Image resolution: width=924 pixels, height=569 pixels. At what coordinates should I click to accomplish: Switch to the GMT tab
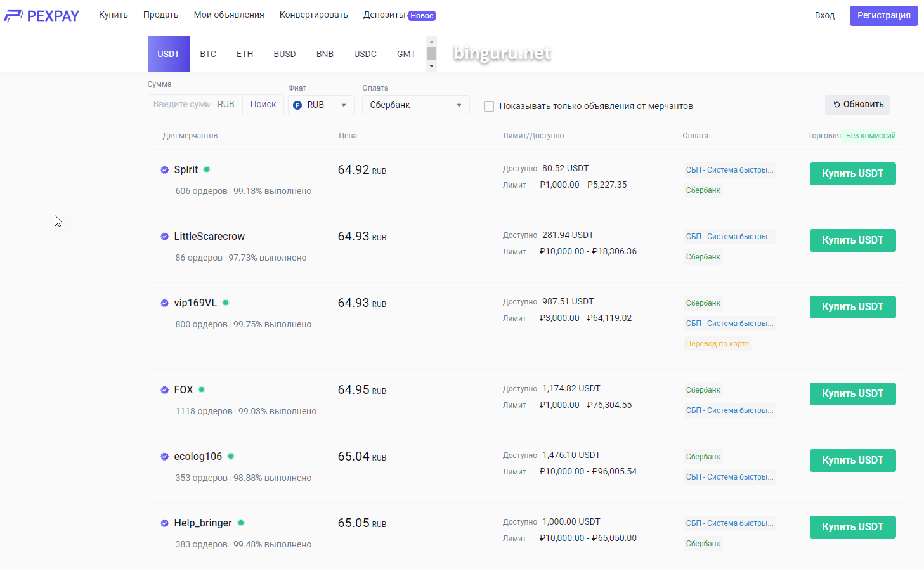407,54
